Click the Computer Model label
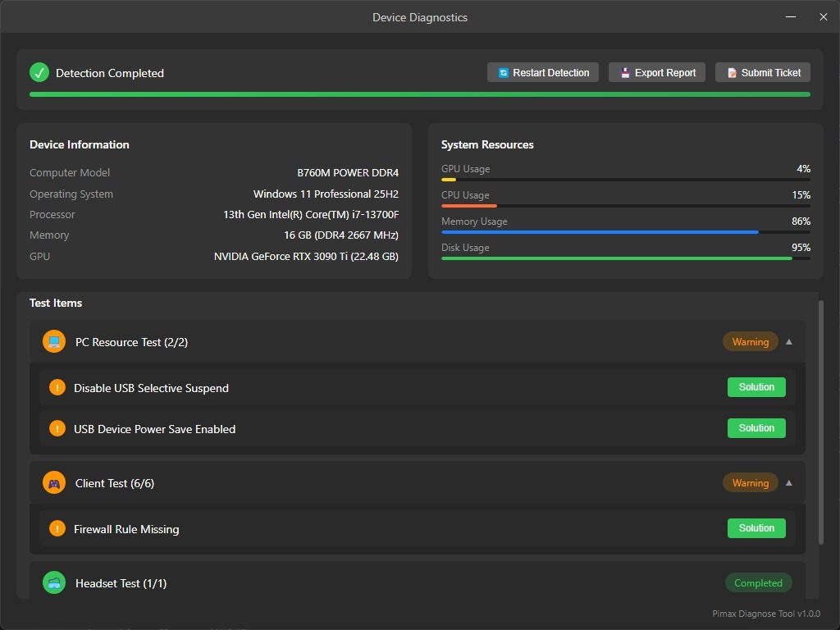The image size is (840, 630). pos(70,172)
